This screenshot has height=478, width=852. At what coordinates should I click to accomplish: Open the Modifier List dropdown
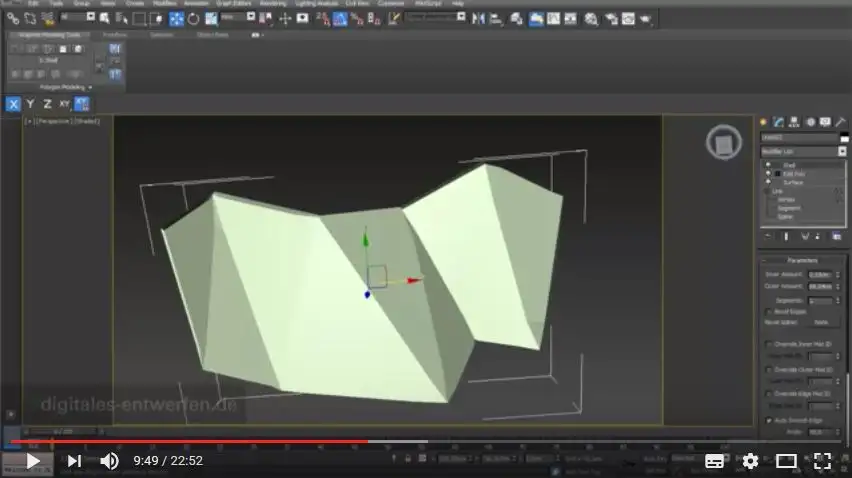click(803, 152)
